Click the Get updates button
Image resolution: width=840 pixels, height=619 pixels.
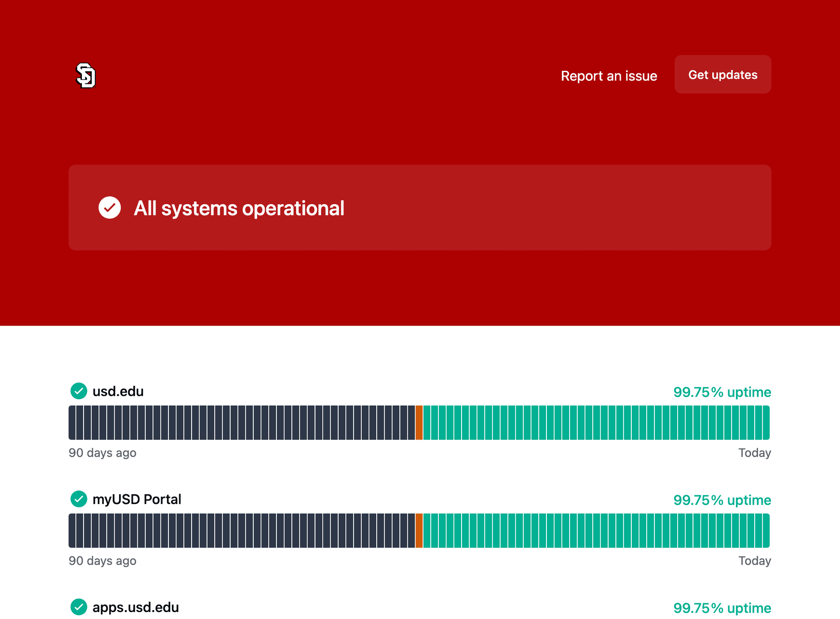(x=722, y=74)
